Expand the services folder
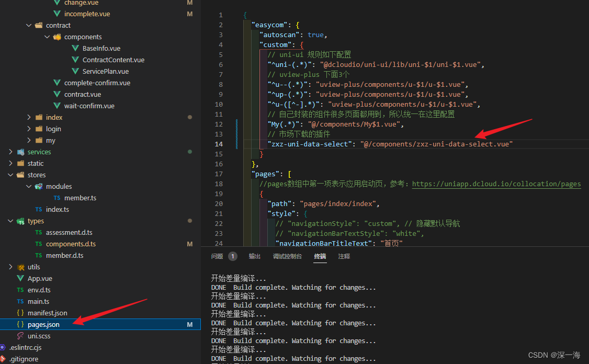 coord(9,152)
